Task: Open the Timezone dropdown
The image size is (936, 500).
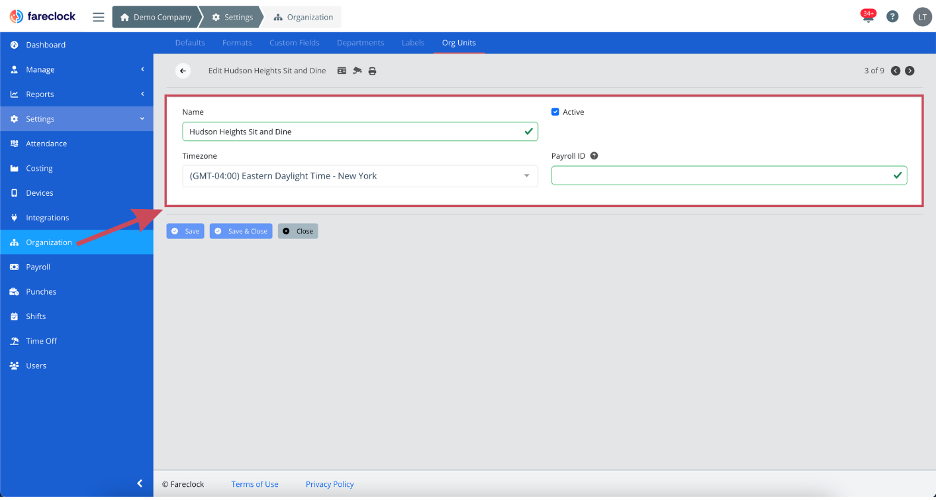Action: (360, 176)
